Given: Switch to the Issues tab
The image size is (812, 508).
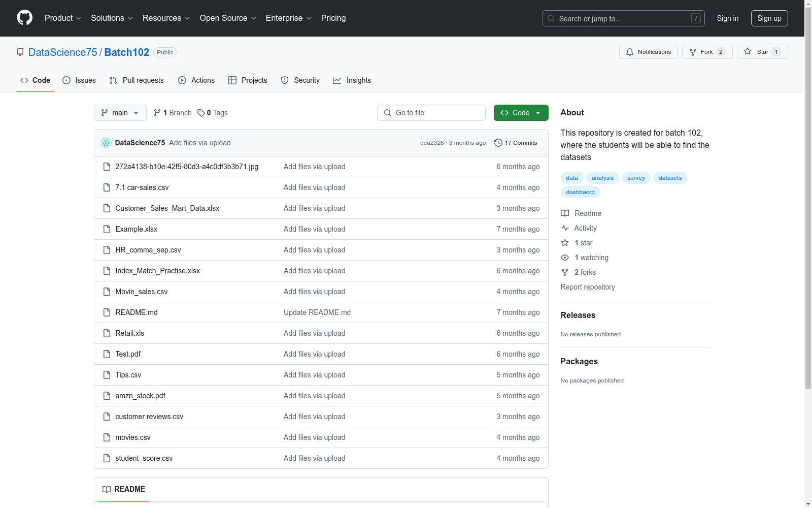Looking at the screenshot, I should pos(79,80).
